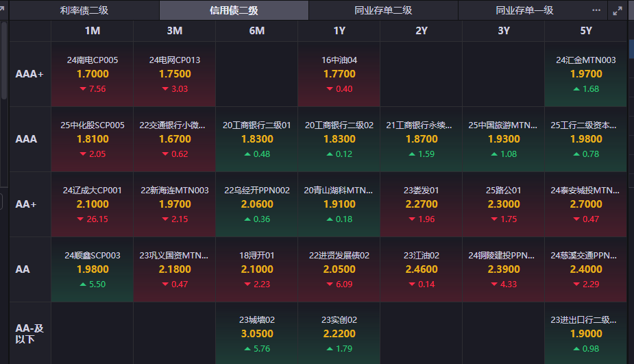Click the 信用债二级 tab

[x=234, y=10]
